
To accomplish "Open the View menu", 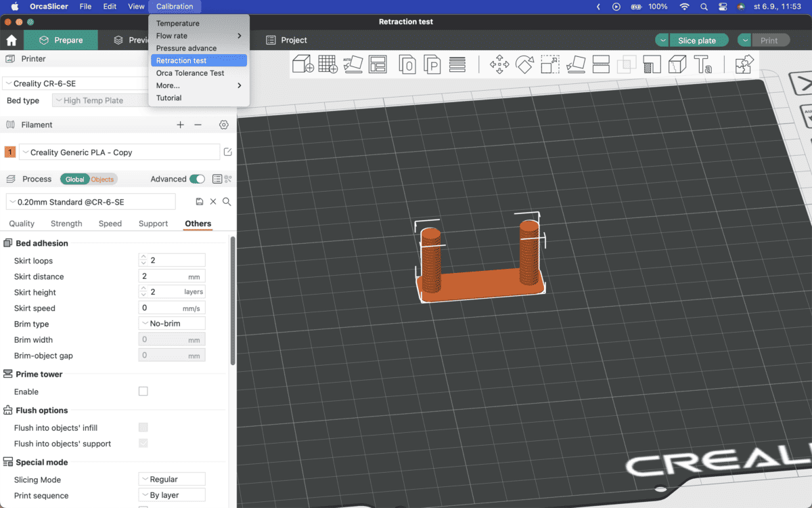I will point(136,6).
